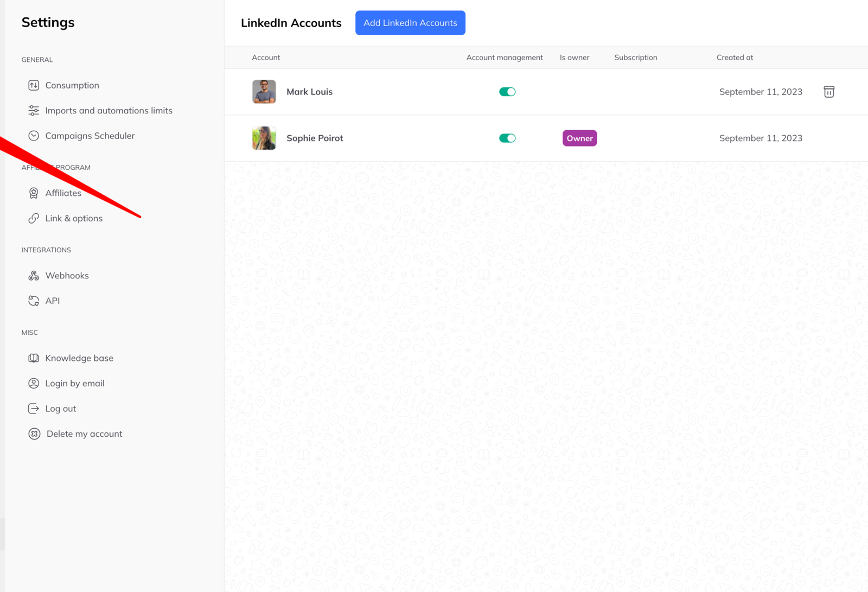Click the Created at column header
Image resolution: width=868 pixels, height=592 pixels.
(x=735, y=58)
